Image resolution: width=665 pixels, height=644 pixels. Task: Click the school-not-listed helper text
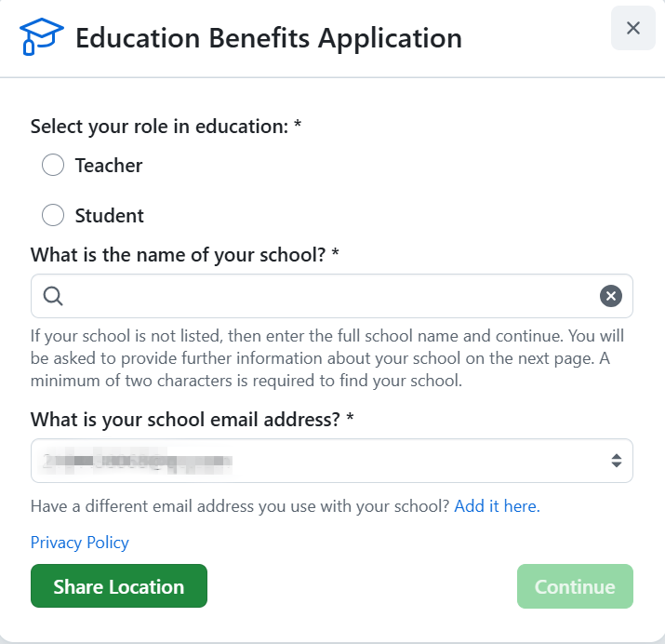pos(327,357)
